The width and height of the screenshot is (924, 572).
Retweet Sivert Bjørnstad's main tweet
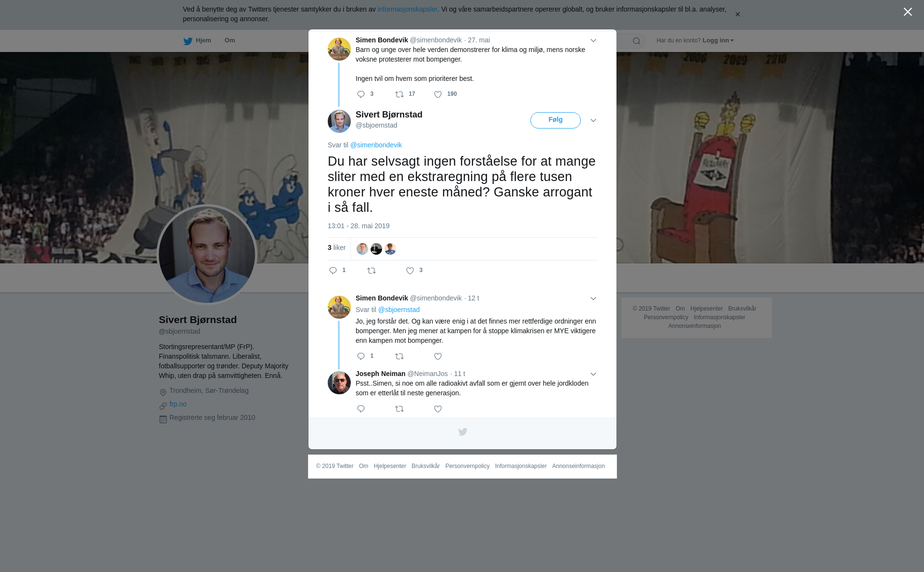(372, 271)
